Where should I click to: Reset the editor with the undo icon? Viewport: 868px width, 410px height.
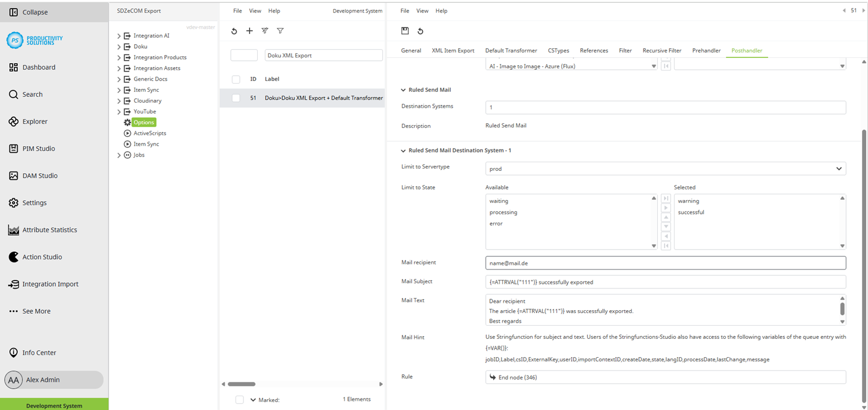point(420,31)
